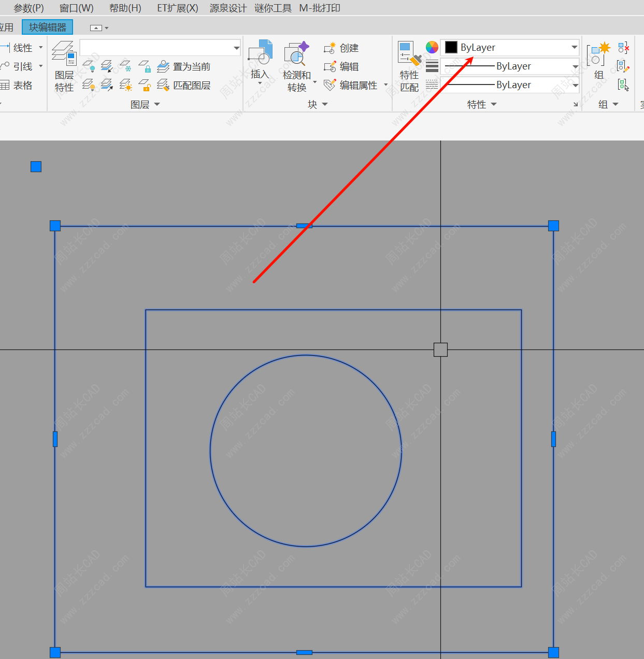
Task: Click the top-left corner grip of outer rectangle
Action: point(55,226)
